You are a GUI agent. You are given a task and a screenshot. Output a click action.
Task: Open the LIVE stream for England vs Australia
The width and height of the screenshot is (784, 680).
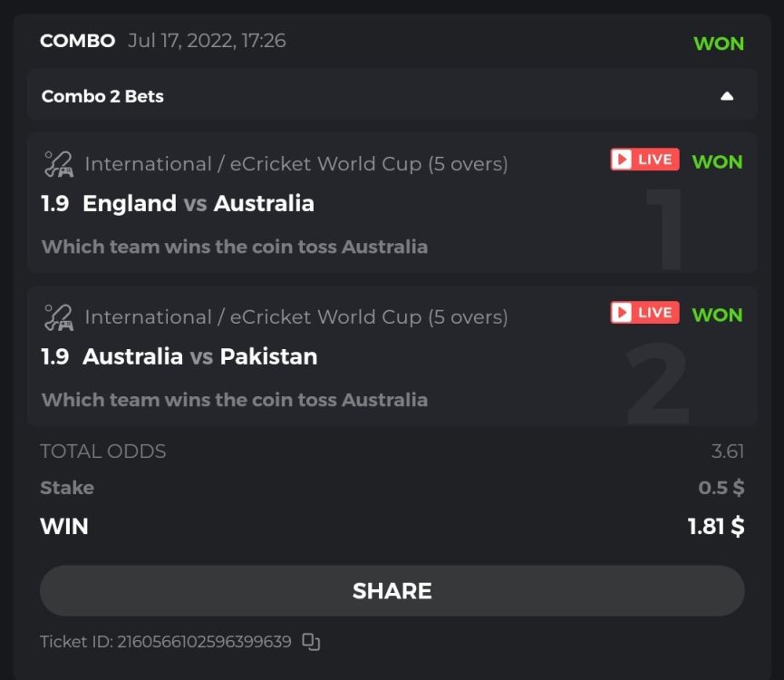click(644, 160)
